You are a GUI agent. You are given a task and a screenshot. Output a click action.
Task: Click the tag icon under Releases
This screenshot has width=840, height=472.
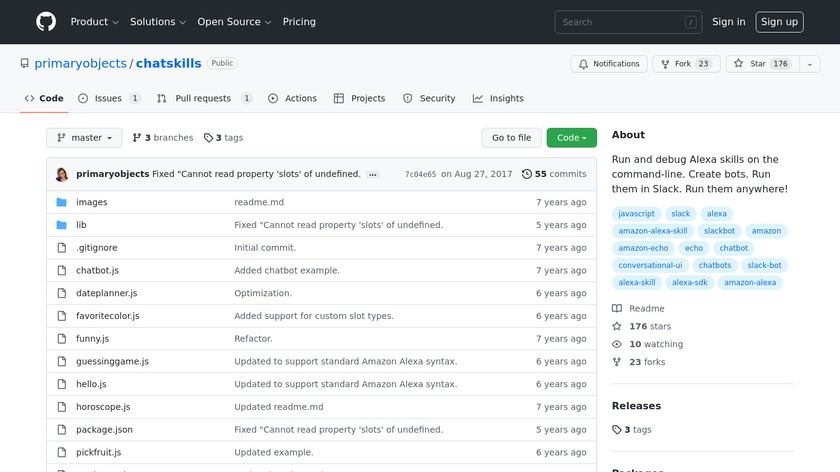[x=618, y=429]
